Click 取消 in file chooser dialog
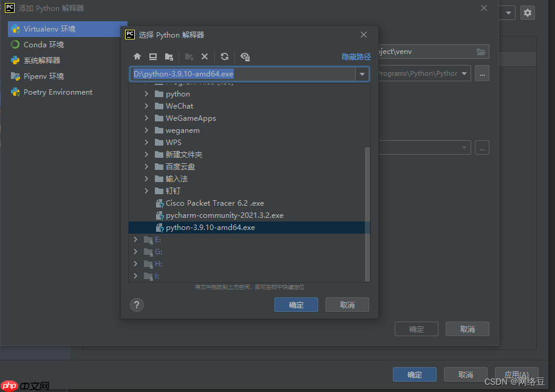The image size is (555, 392). [347, 305]
